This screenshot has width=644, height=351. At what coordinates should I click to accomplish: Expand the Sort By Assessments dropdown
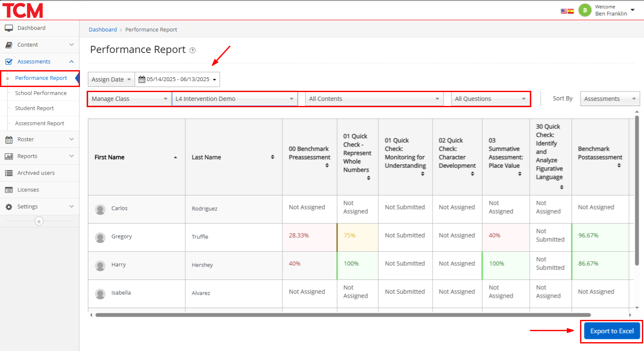pyautogui.click(x=610, y=99)
